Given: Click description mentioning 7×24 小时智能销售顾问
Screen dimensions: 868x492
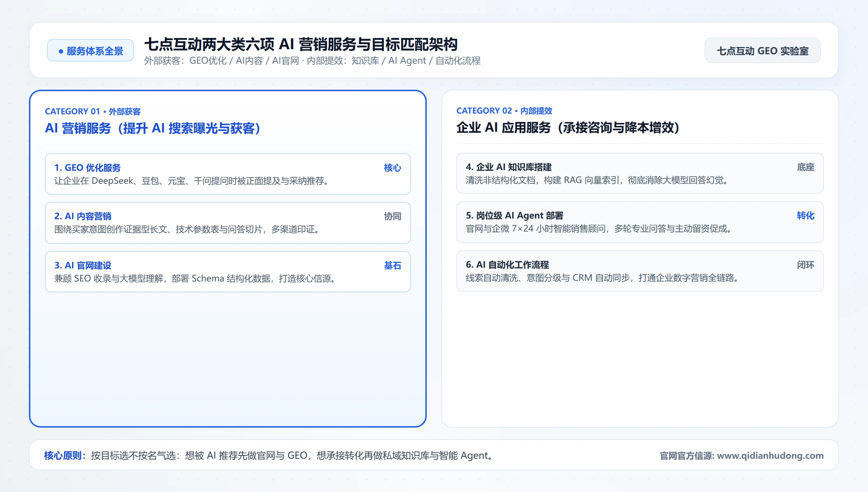Looking at the screenshot, I should click(x=599, y=229).
